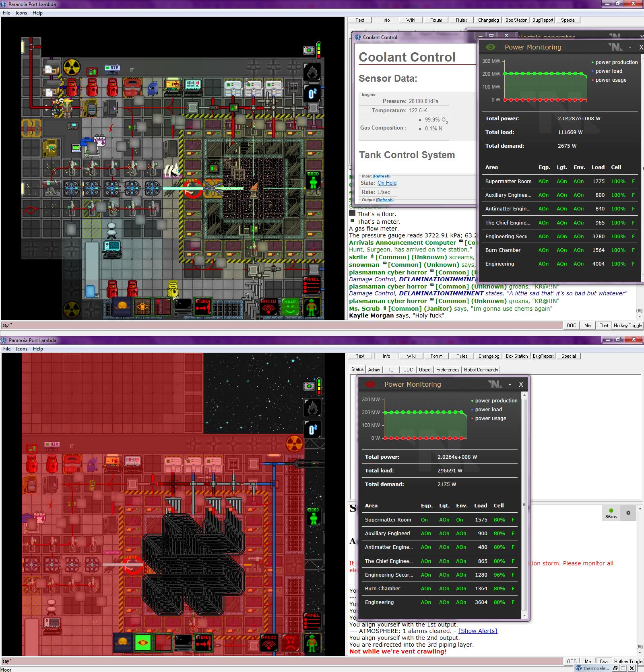Viewport: 644px width, 672px height.
Task: Toggle the red eye icon in the bottom Power Monitoring window
Action: [x=370, y=384]
